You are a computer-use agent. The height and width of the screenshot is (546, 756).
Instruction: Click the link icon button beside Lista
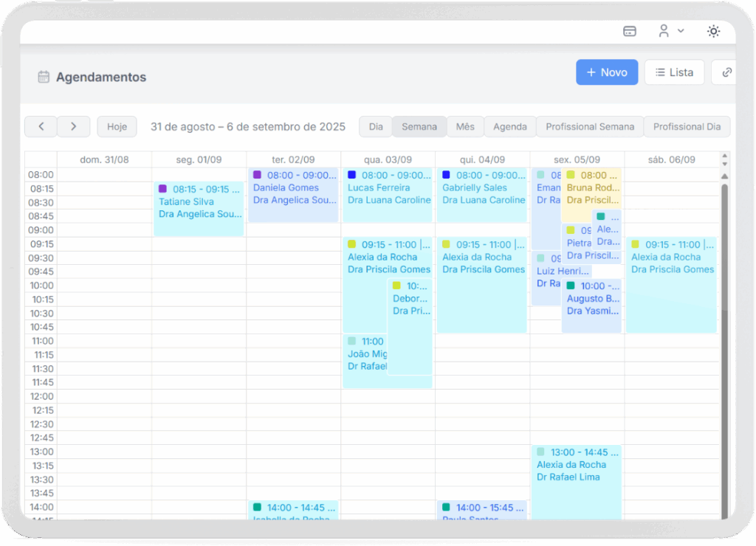click(x=726, y=72)
